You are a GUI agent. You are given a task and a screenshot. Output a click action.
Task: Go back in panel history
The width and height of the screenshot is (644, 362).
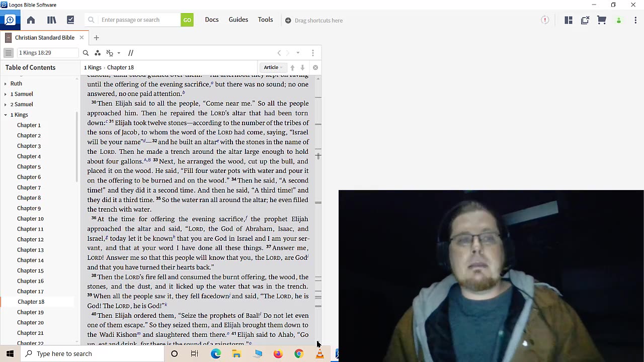[x=279, y=53]
